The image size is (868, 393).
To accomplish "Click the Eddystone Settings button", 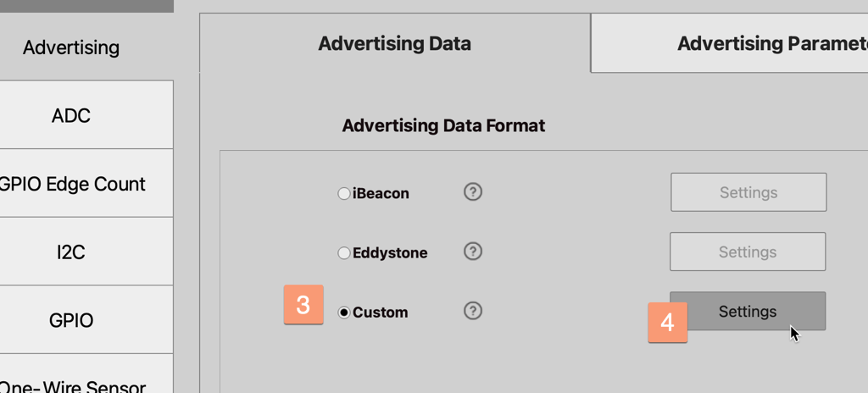I will 748,252.
